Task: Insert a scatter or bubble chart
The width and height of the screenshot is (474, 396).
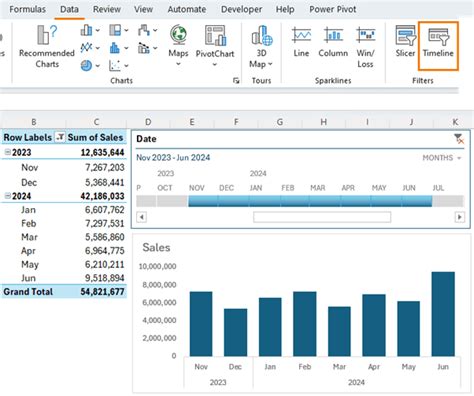Action: 115,65
